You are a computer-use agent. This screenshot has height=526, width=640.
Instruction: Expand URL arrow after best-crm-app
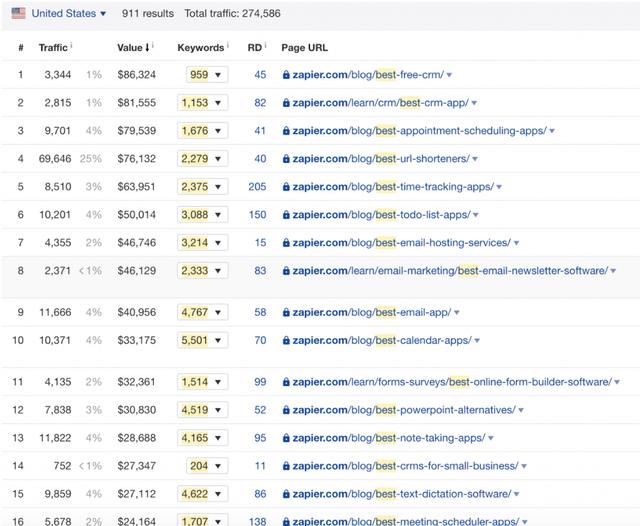click(x=474, y=103)
